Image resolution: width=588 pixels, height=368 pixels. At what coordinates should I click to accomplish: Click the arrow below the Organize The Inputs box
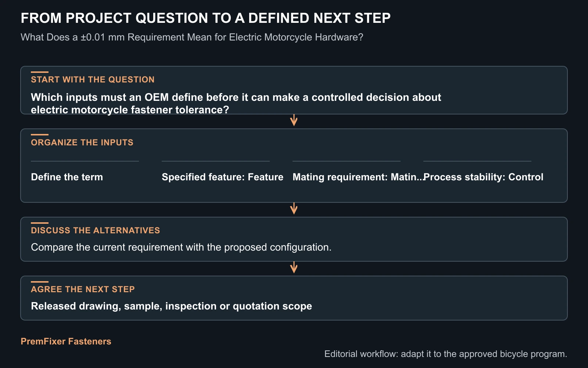pos(294,209)
